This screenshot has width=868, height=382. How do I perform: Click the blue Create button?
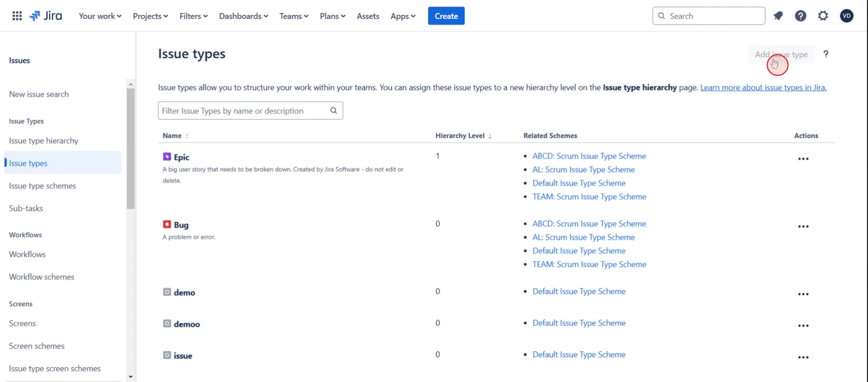(446, 16)
